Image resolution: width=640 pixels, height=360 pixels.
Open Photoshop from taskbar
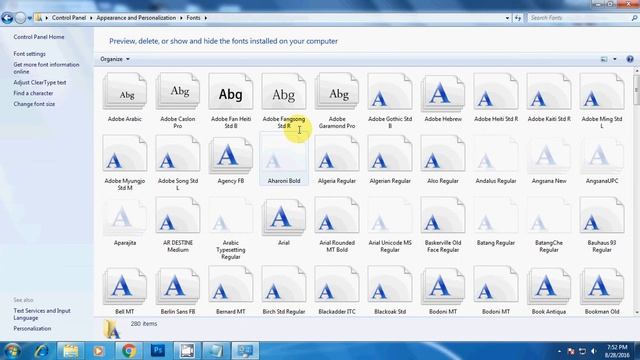[158, 351]
